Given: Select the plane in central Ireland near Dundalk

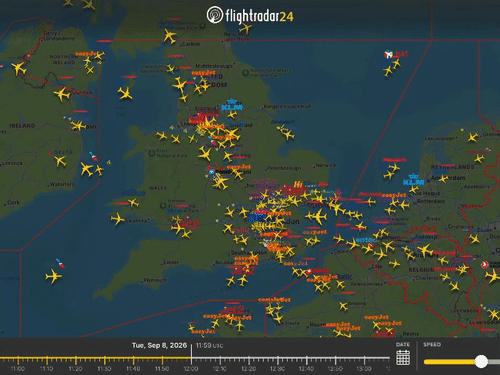Looking at the screenshot, I should pos(62,94).
